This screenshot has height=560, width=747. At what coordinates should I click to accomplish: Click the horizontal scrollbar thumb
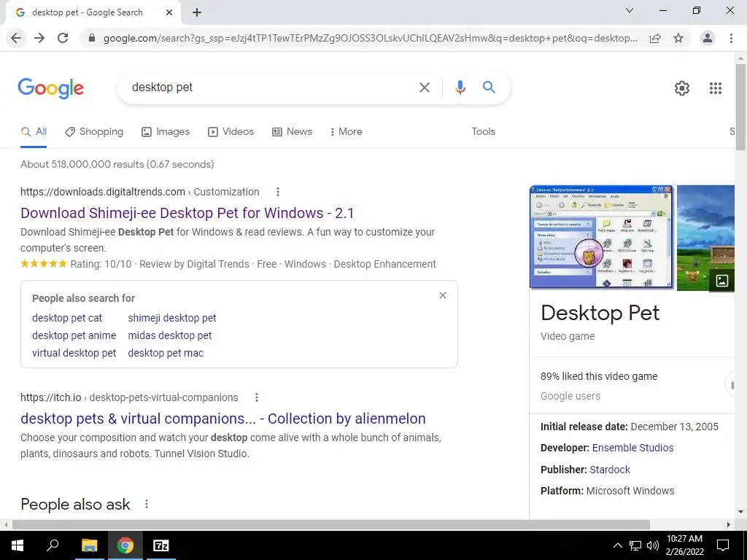(x=331, y=524)
